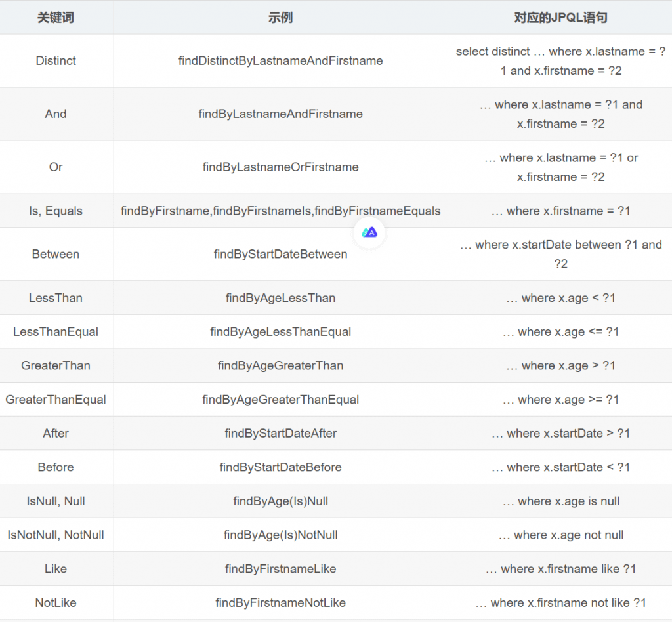Screen dimensions: 672x622
Task: Click the '… where x.age > ?1' statement
Action: click(x=560, y=366)
